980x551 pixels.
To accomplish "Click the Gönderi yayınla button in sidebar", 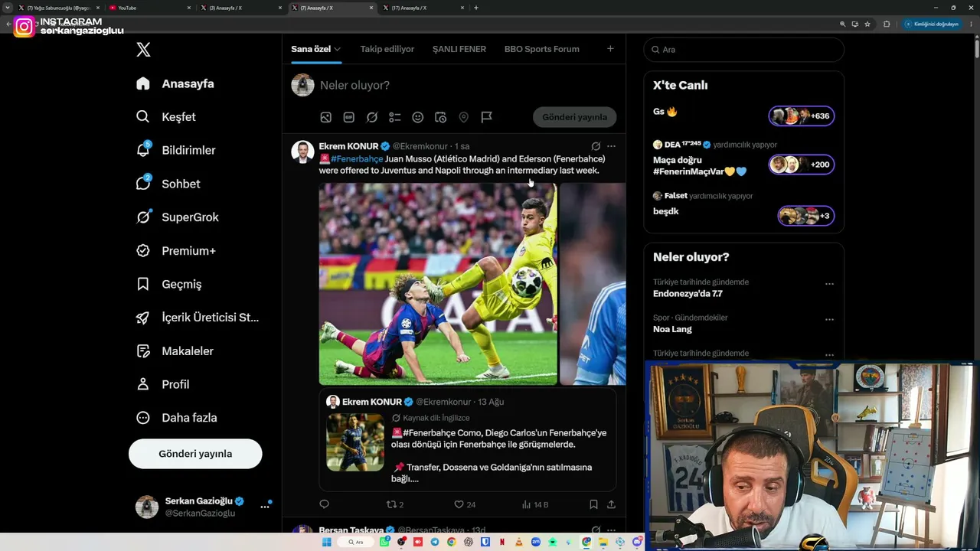I will pyautogui.click(x=195, y=454).
